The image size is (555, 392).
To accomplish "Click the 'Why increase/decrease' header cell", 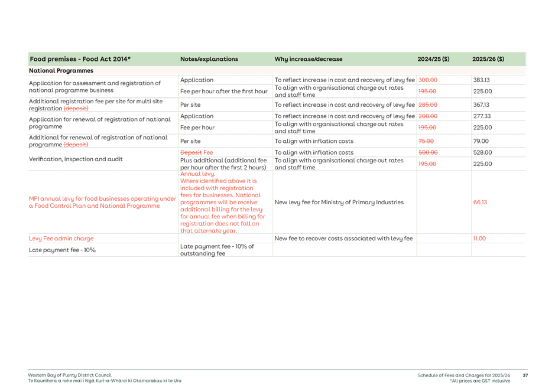I will point(308,59).
